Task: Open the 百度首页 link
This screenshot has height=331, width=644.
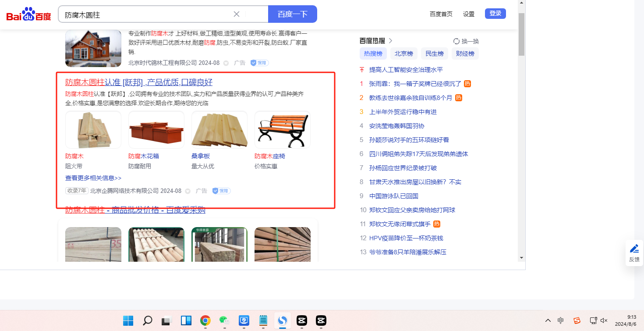Action: tap(441, 14)
